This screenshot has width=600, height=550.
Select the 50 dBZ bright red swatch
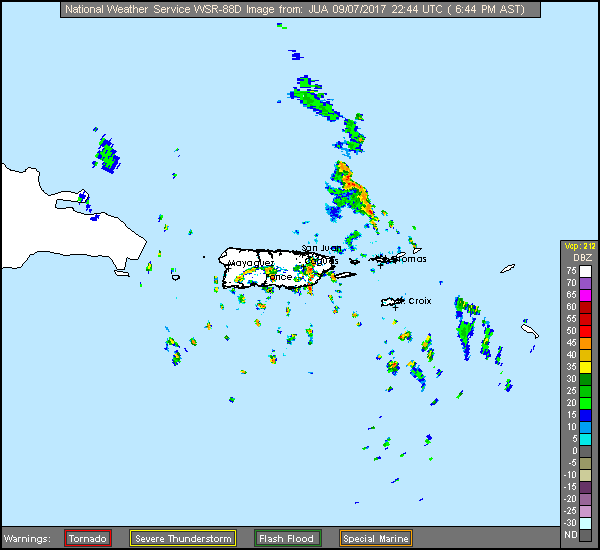585,331
